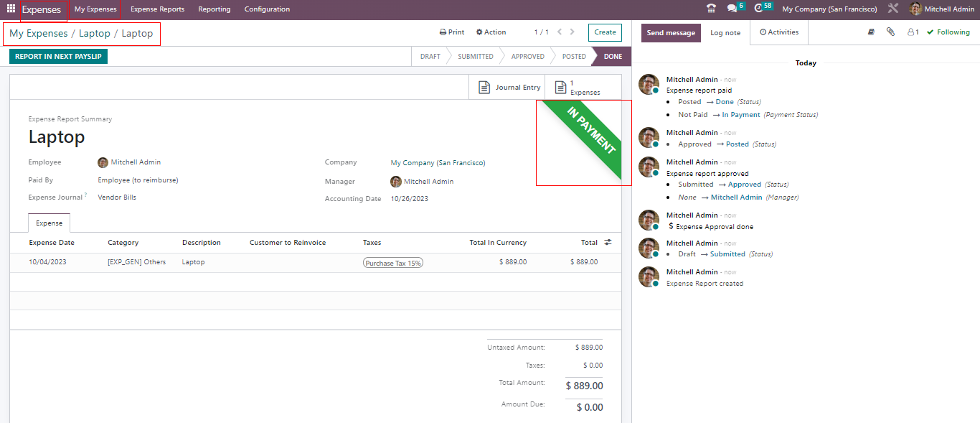Toggle the Following subscription status
Viewport: 980px width, 423px height.
(x=948, y=32)
